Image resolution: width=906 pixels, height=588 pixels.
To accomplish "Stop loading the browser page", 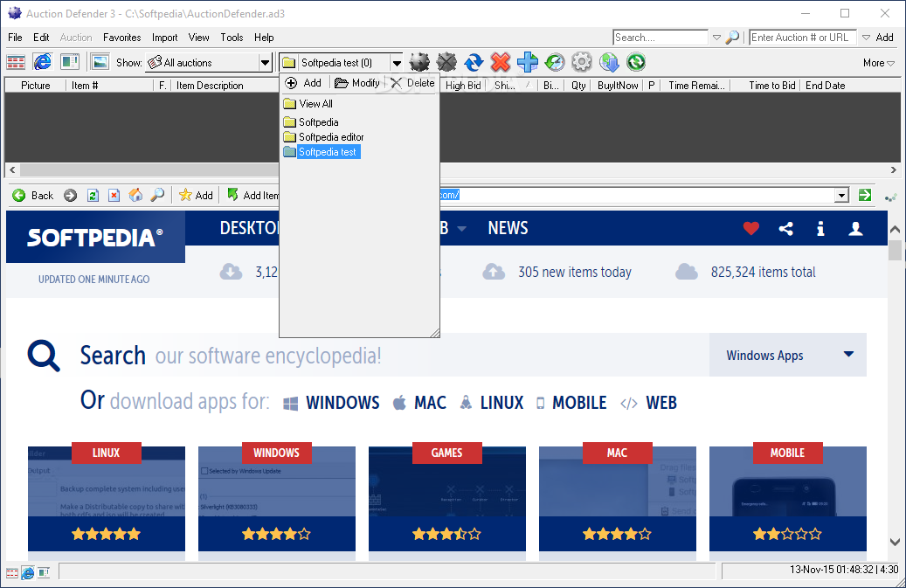I will pos(114,195).
